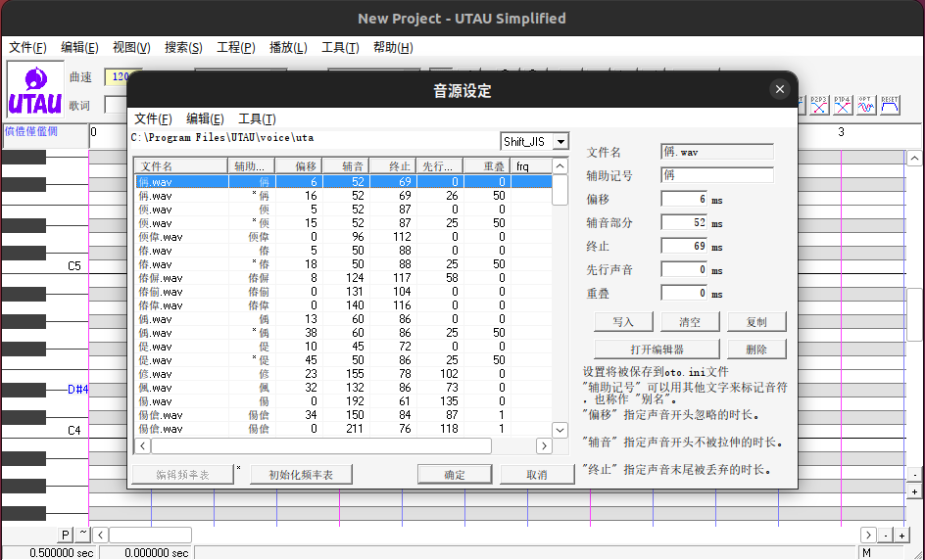Image resolution: width=925 pixels, height=560 pixels.
Task: Click the P2P3 envelope crossfade icon
Action: [818, 105]
